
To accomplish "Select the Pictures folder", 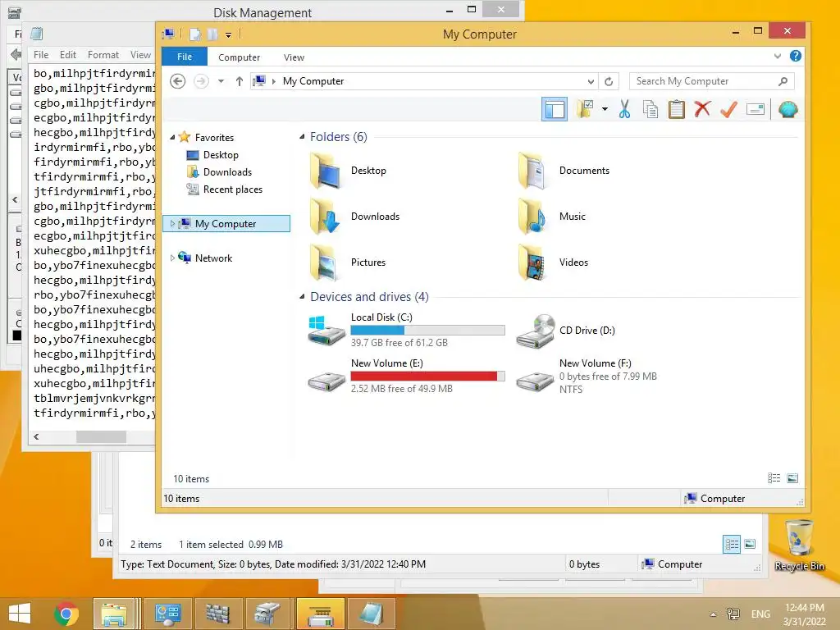I will pyautogui.click(x=348, y=262).
